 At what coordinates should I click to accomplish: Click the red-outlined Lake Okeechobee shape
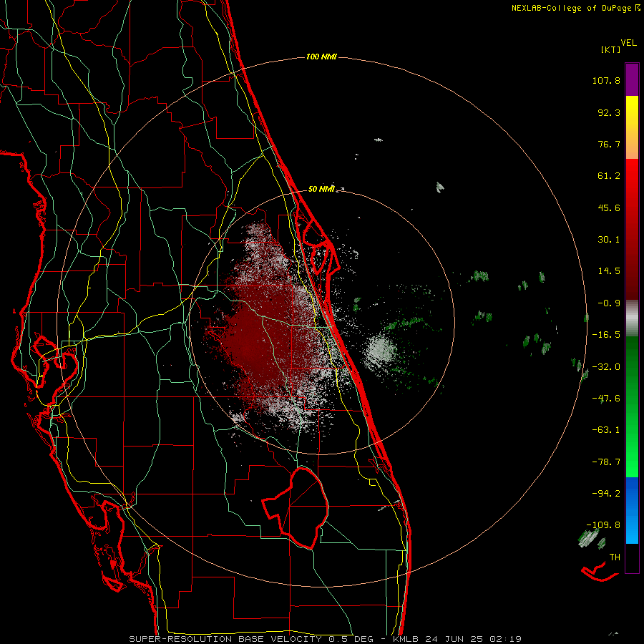tap(296, 508)
